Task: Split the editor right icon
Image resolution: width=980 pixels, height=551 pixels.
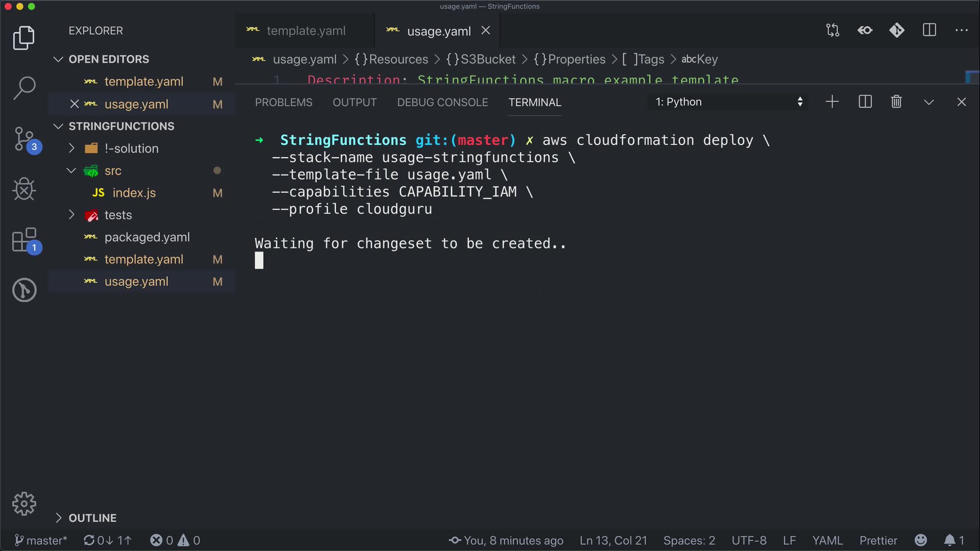Action: point(929,31)
